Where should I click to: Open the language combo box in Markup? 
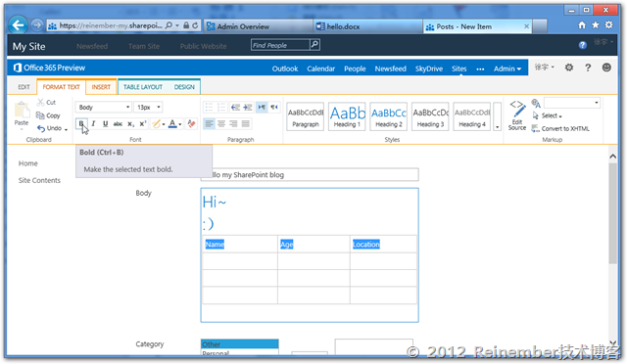[572, 103]
